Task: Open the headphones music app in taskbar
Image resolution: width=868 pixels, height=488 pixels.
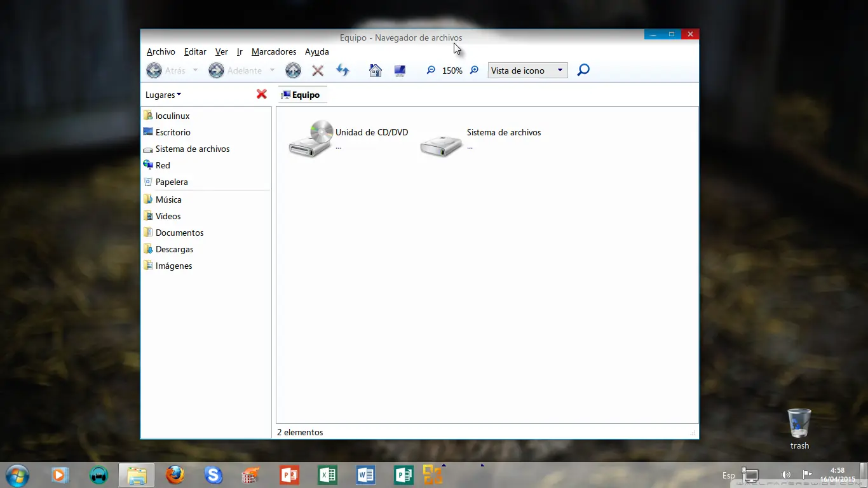Action: click(98, 475)
